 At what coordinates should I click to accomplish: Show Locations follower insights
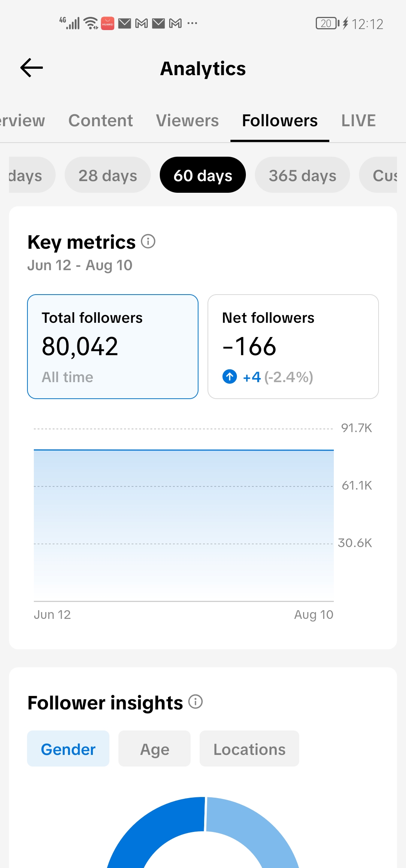click(x=249, y=749)
